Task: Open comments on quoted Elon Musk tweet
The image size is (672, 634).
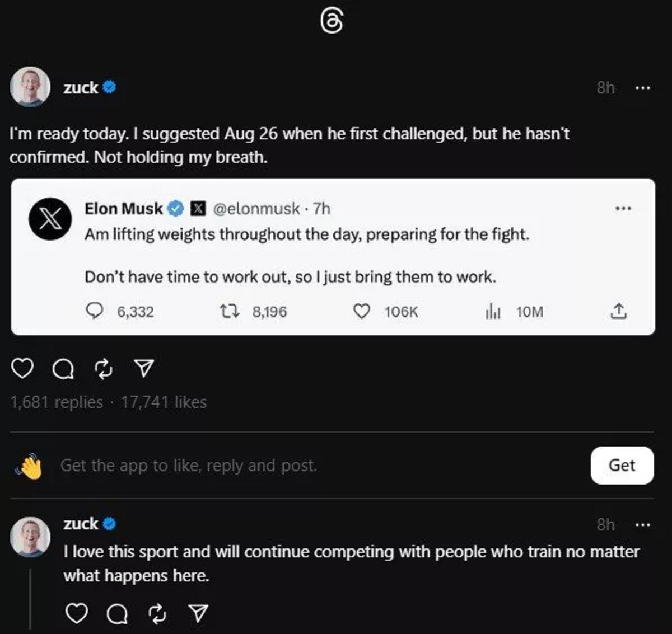Action: [x=95, y=311]
